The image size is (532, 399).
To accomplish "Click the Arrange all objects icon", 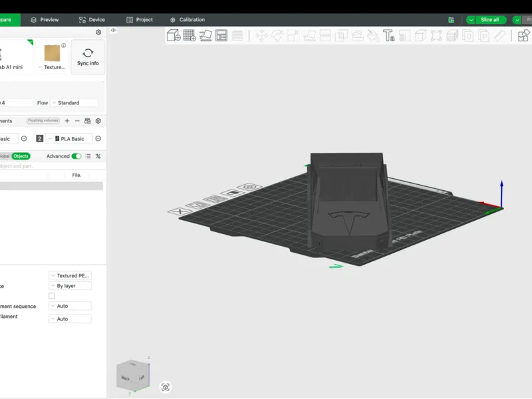I will [x=221, y=35].
